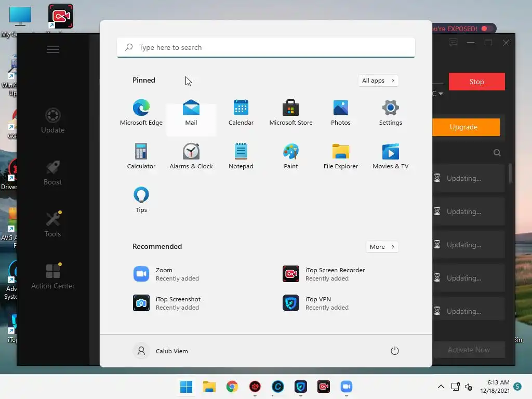532x399 pixels.
Task: Switch to Boost tab in Driver Booster
Action: click(53, 173)
